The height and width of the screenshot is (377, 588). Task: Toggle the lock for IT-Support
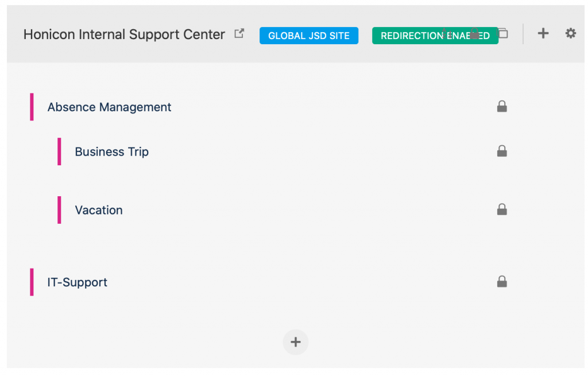tap(502, 281)
